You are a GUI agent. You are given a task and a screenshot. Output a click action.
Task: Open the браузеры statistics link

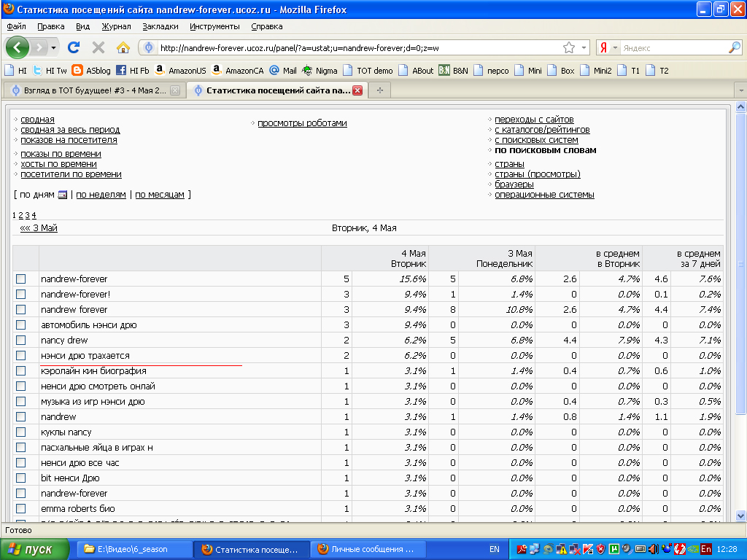(514, 184)
